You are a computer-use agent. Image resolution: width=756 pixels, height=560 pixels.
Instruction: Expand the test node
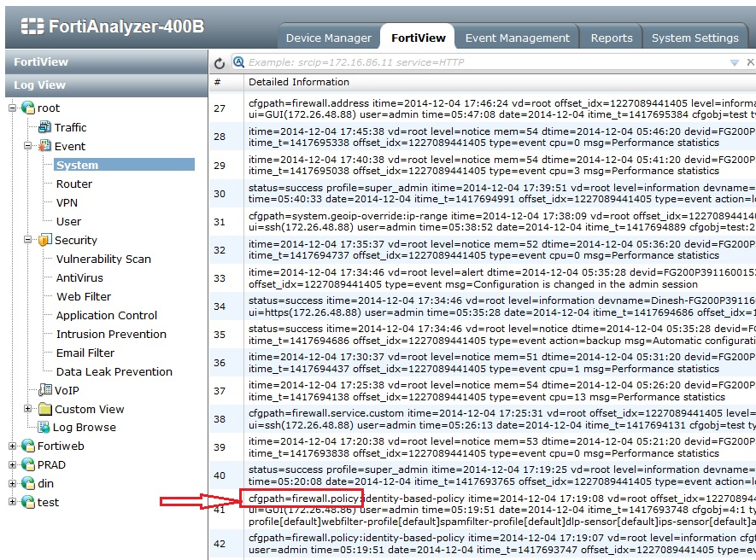[13, 502]
